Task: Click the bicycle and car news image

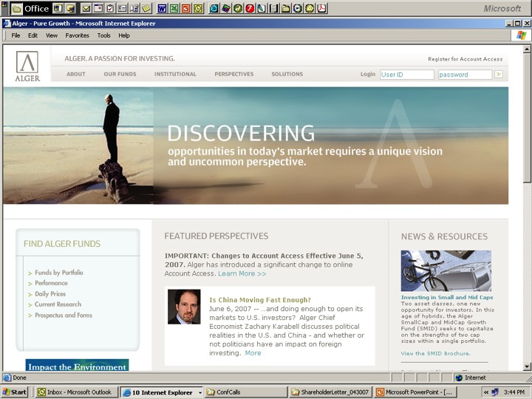Action: coord(446,270)
